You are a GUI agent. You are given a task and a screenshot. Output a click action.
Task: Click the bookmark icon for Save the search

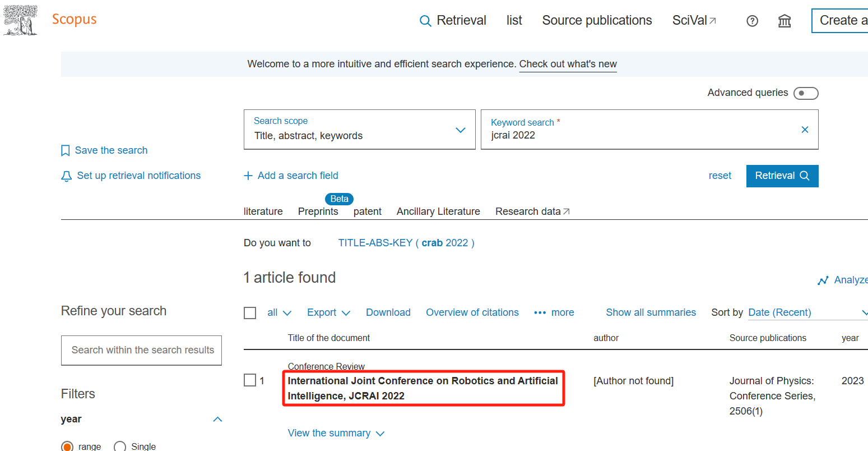(x=66, y=150)
